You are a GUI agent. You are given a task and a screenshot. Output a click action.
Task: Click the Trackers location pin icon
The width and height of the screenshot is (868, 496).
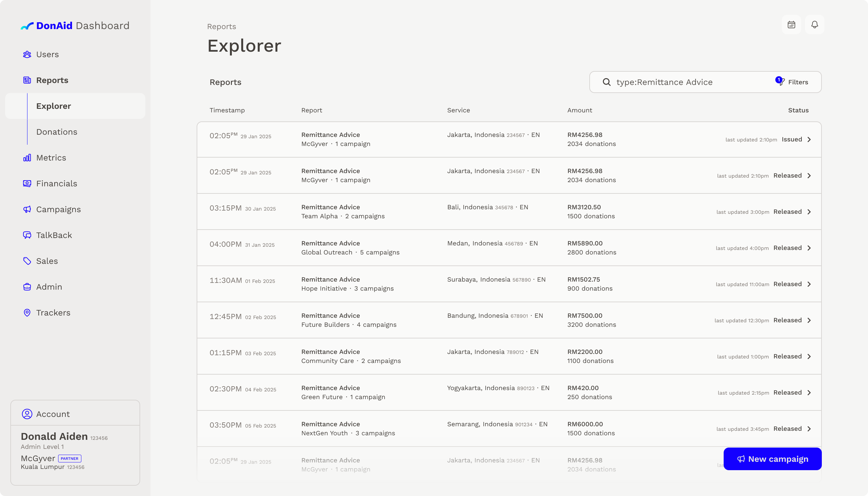point(27,313)
